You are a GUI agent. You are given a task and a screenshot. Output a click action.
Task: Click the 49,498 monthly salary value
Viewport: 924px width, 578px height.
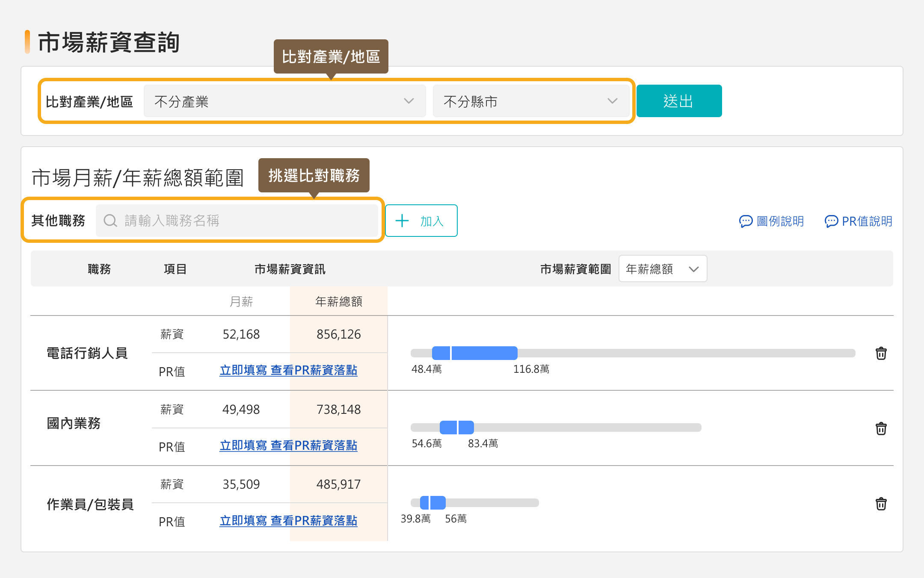(241, 410)
